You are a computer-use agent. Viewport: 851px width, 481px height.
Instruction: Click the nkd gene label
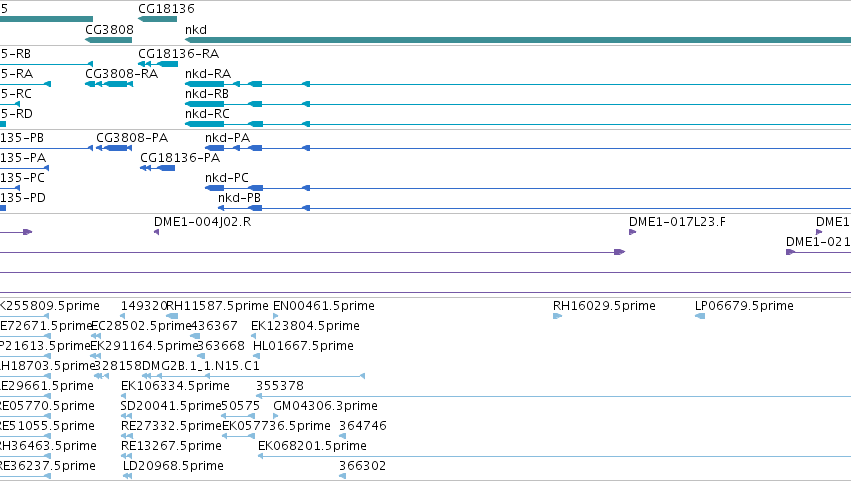click(x=196, y=30)
